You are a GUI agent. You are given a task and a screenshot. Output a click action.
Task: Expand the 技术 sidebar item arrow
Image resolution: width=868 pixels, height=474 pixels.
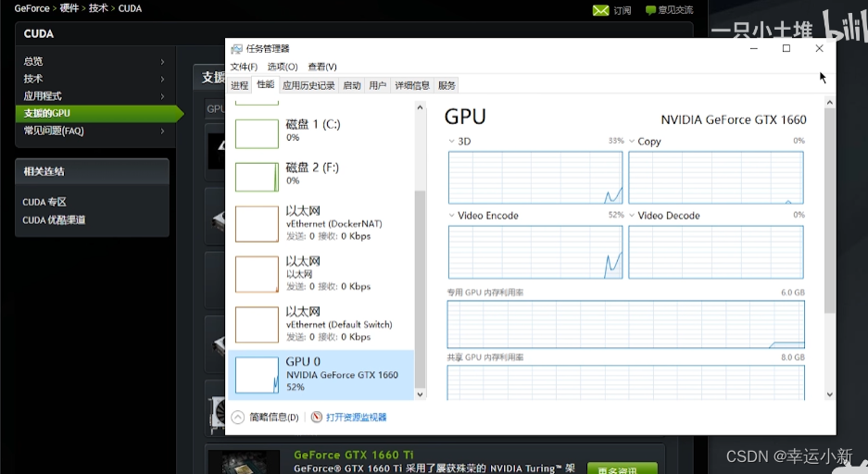click(162, 79)
